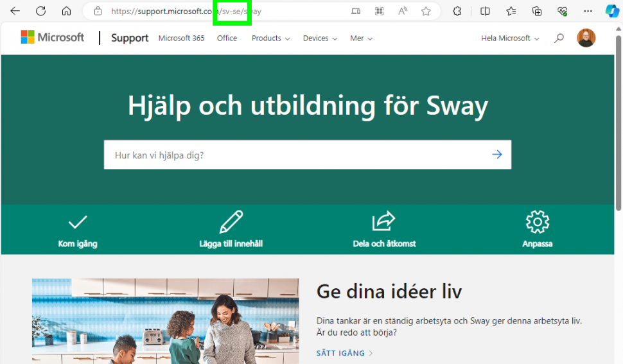
Task: Click the 'Ge dina idéer liv' heading
Action: [389, 291]
